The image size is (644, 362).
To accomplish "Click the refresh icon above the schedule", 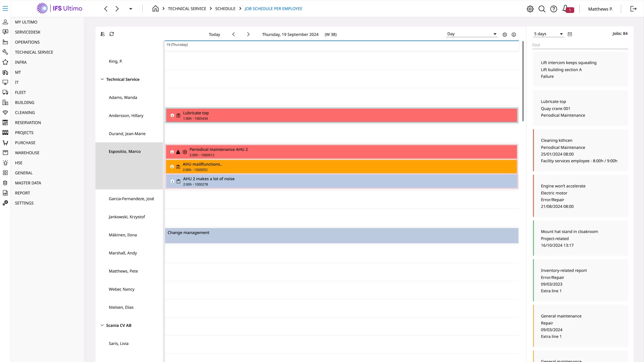I will [112, 34].
